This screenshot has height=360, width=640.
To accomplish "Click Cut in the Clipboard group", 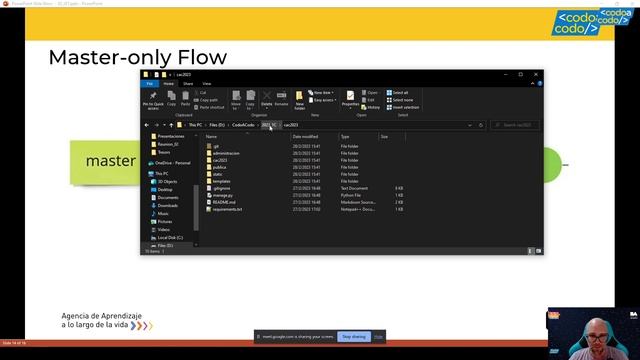I will (200, 93).
